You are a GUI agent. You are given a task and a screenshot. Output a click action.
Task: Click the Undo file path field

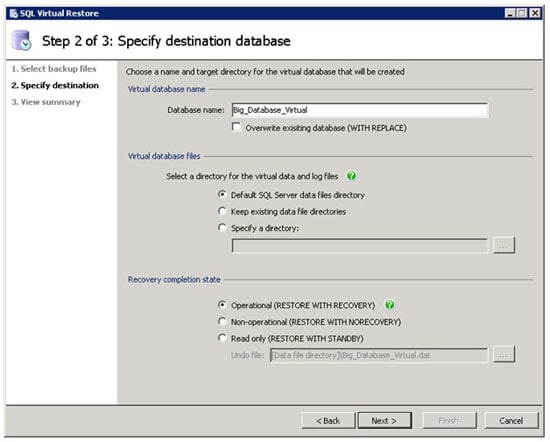click(379, 355)
